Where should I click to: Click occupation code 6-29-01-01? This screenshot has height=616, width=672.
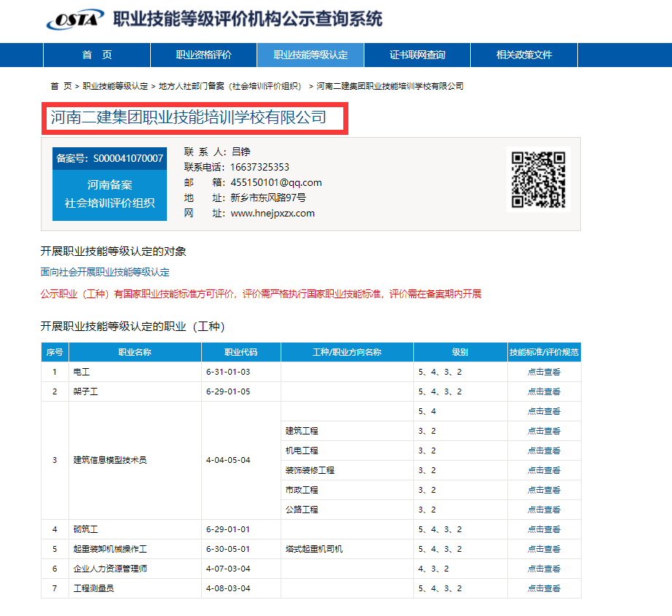click(228, 529)
